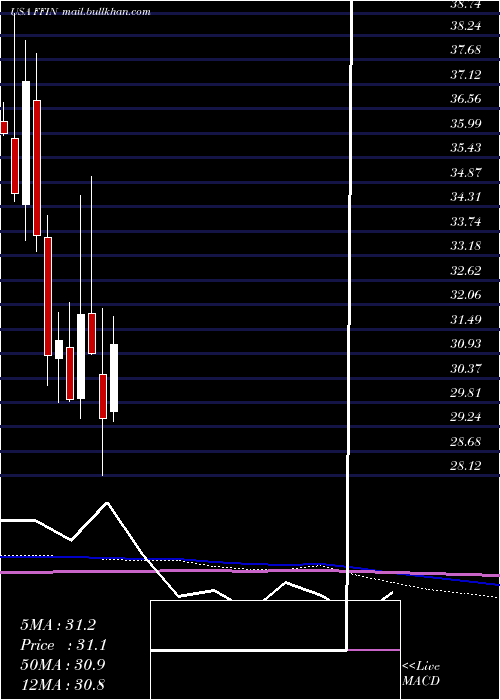Click the 31.49 price axis label

466,319
